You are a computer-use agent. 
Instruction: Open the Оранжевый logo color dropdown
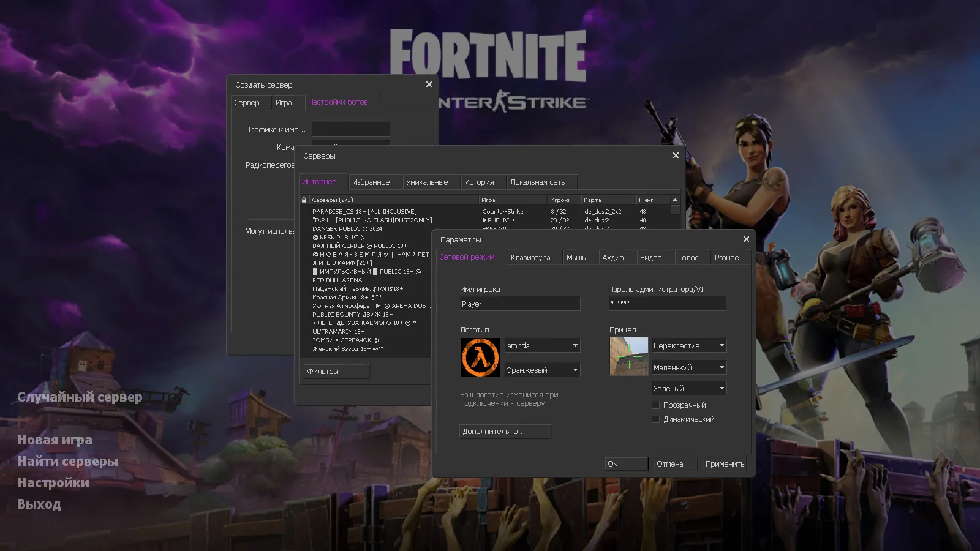point(541,369)
